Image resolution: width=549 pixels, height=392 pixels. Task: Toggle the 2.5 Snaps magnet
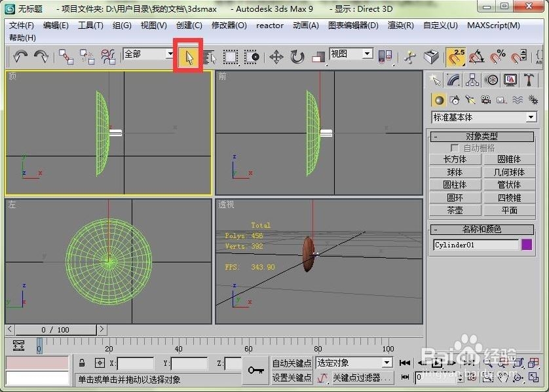[x=456, y=57]
